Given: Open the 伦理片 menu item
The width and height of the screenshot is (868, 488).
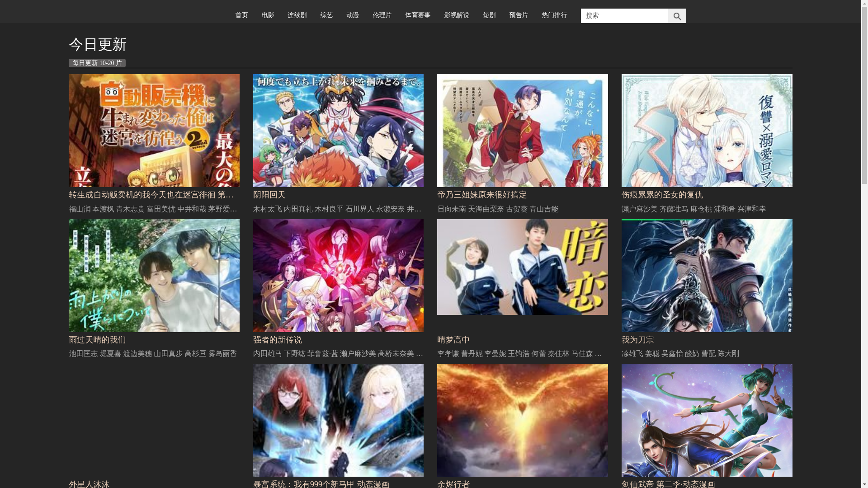Looking at the screenshot, I should pos(382,15).
